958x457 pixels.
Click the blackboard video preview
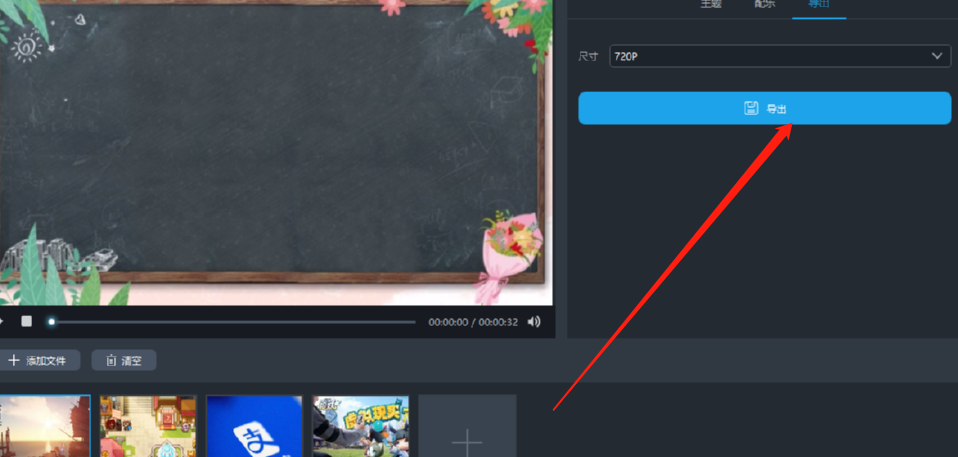coord(276,153)
